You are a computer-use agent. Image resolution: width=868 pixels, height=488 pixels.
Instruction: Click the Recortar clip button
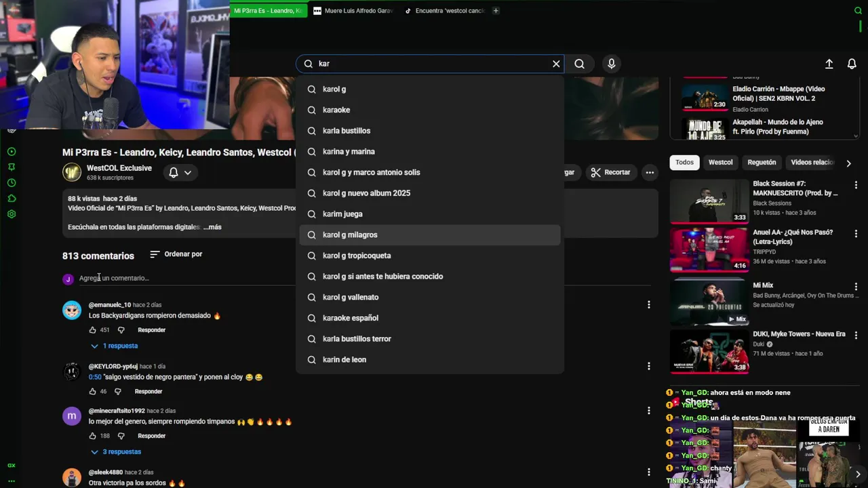[610, 172]
